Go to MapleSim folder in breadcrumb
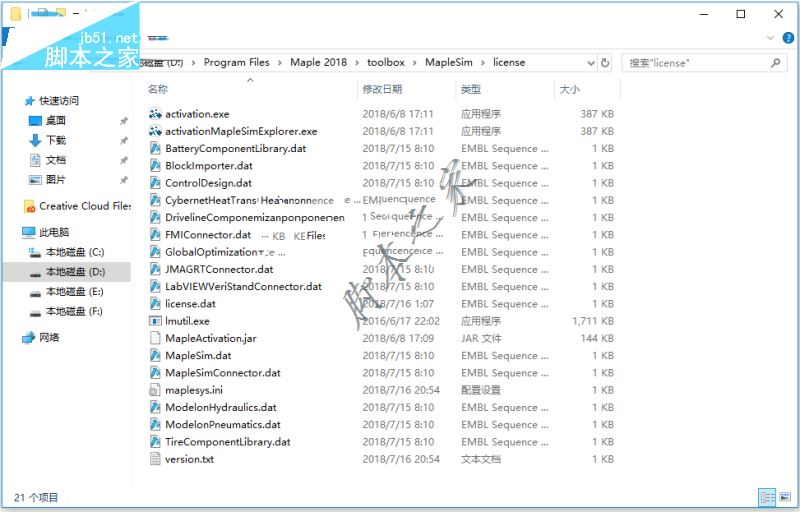 (448, 62)
